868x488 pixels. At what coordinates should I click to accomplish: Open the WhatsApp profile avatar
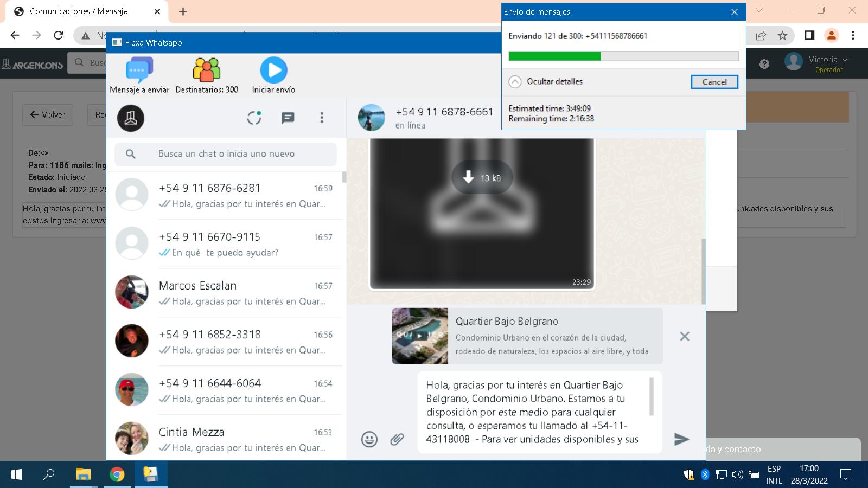tap(131, 118)
